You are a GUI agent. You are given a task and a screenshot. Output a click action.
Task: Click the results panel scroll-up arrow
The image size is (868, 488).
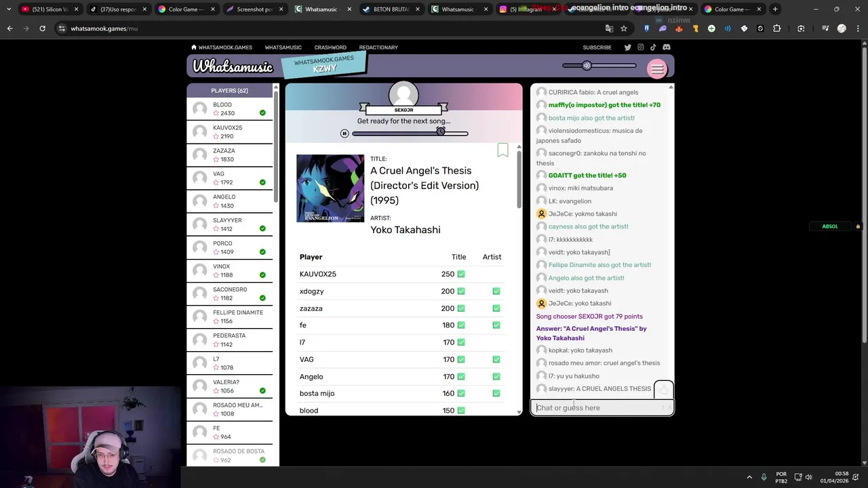click(519, 146)
